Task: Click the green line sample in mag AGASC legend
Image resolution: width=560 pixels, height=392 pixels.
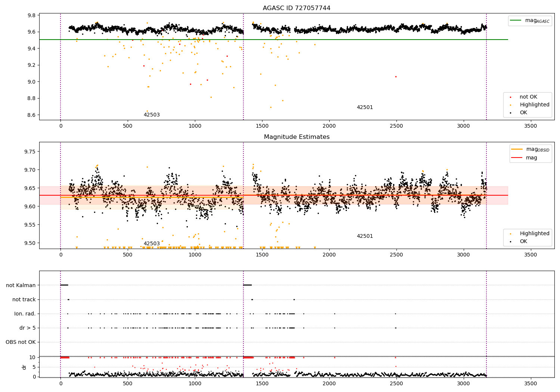Action: pyautogui.click(x=516, y=21)
